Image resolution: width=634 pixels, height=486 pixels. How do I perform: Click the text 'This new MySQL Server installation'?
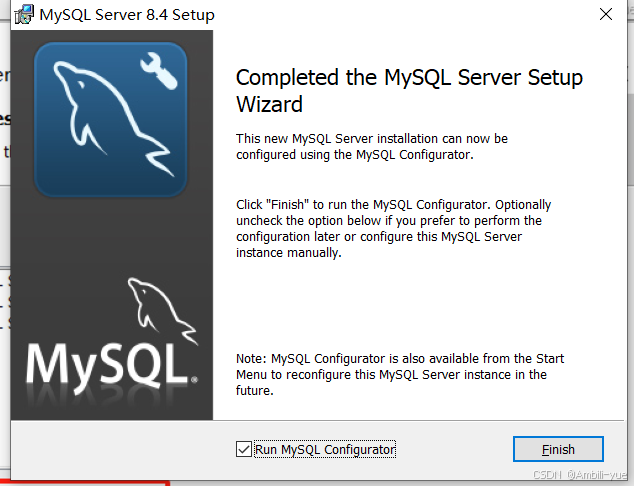(336, 139)
